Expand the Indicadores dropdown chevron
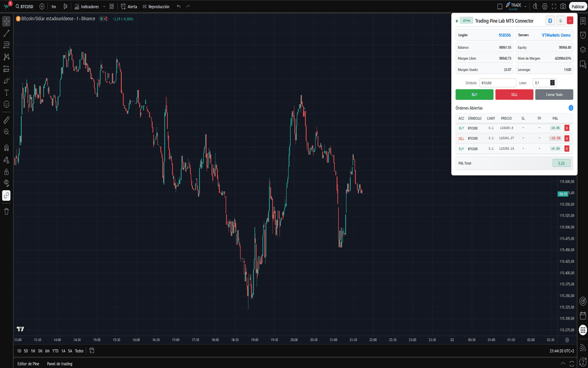This screenshot has height=368, width=588. point(104,6)
